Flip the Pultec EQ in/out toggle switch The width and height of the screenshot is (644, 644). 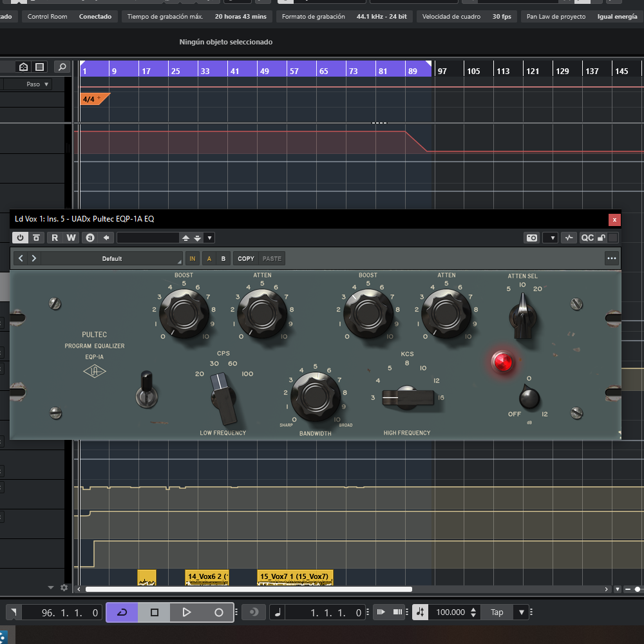[147, 390]
